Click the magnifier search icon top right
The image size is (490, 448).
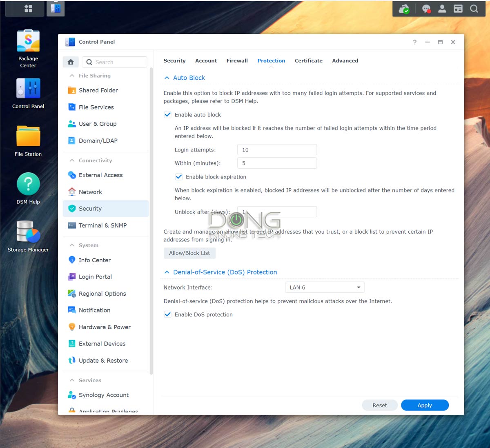[474, 8]
